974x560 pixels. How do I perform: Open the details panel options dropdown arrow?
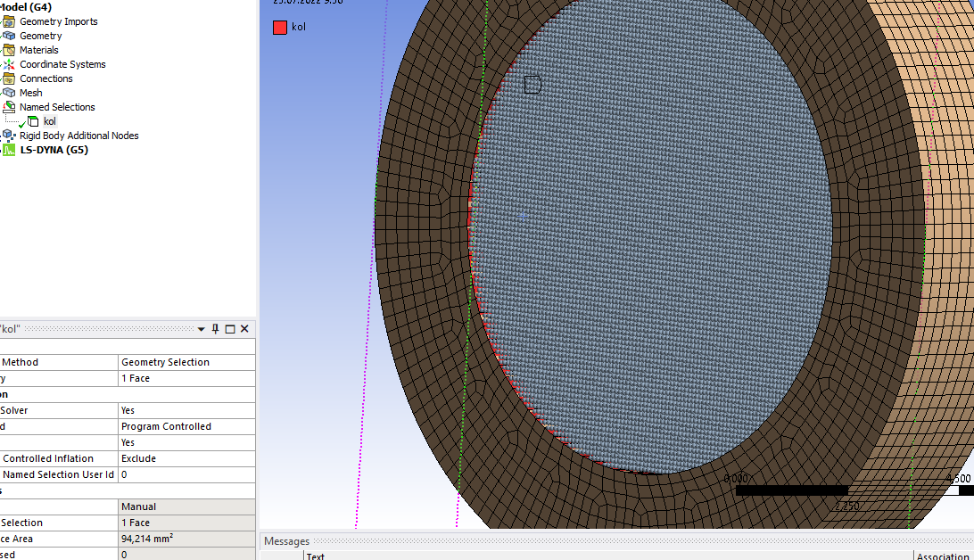pos(202,330)
